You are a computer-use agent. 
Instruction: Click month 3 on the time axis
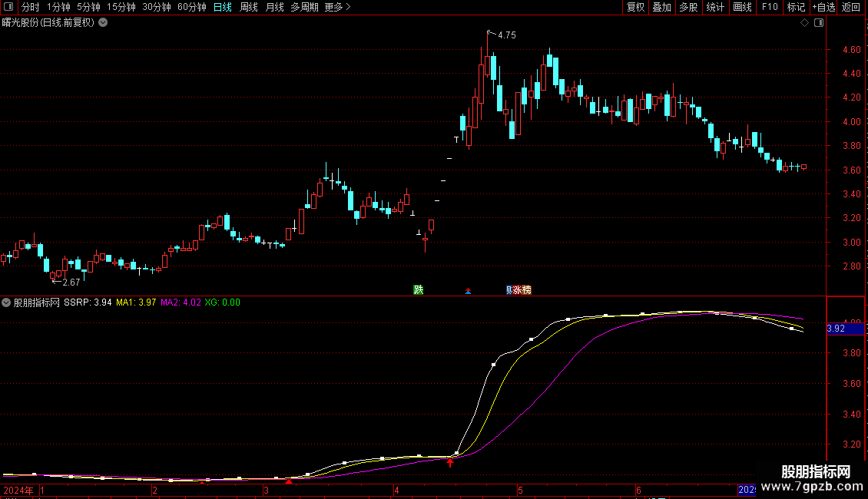(x=267, y=490)
